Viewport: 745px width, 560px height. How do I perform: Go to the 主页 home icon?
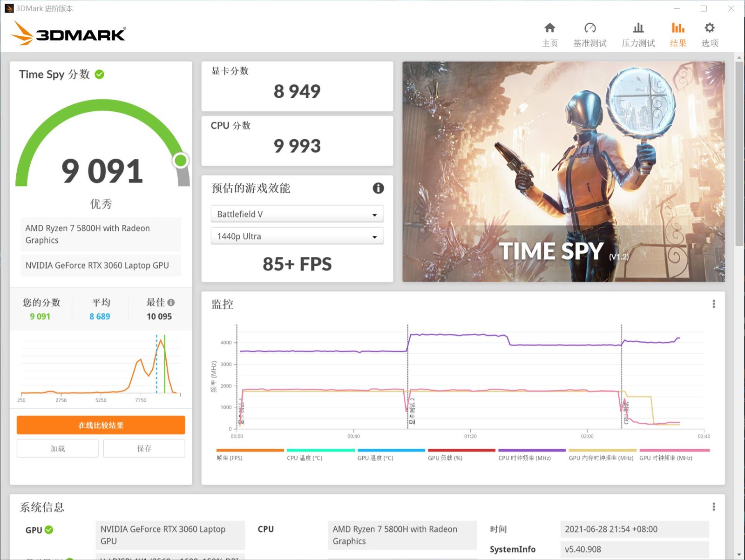549,28
